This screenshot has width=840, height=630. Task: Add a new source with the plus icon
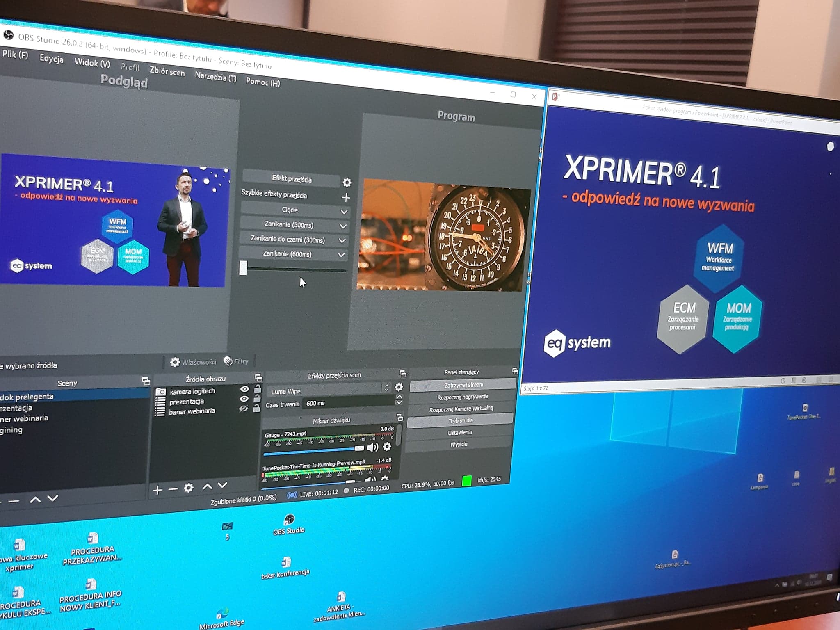[157, 490]
